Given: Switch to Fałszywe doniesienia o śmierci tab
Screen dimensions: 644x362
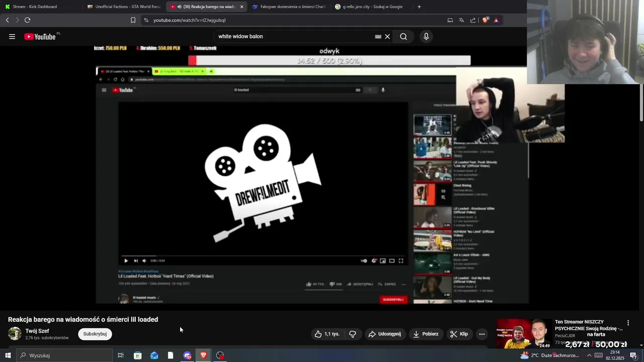Looking at the screenshot, I should coord(289,7).
